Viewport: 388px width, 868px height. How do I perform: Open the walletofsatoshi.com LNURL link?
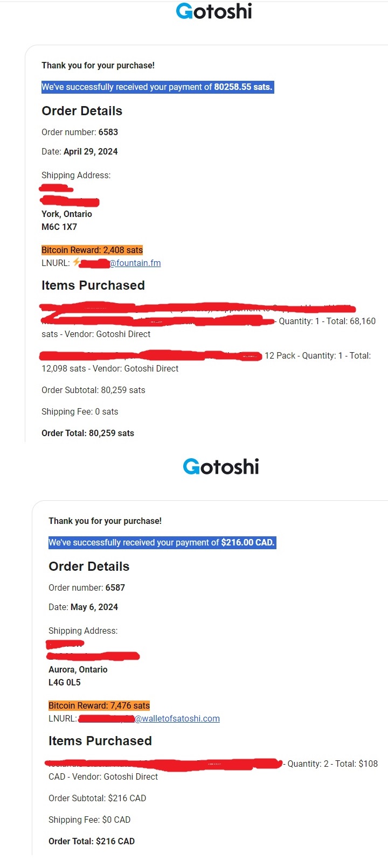(177, 719)
